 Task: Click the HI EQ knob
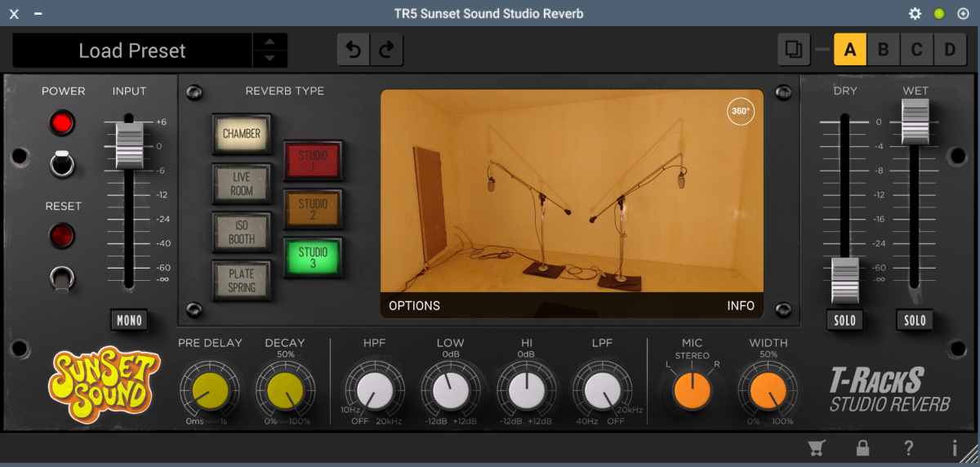[527, 389]
